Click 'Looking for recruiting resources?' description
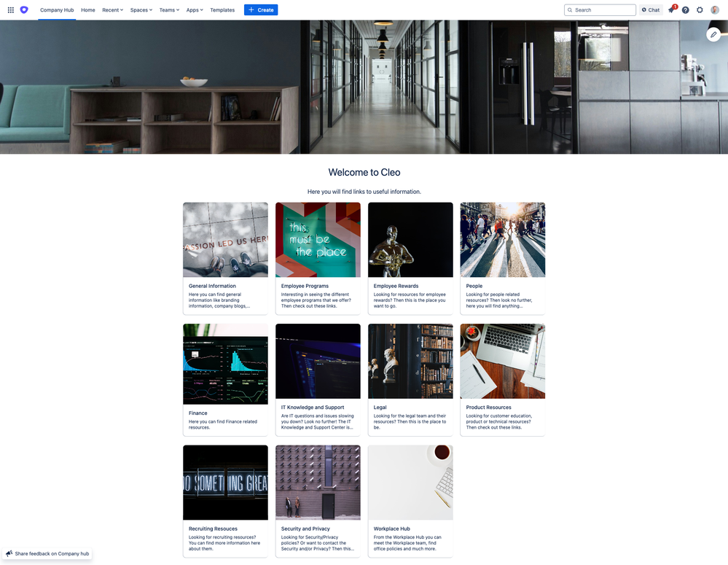This screenshot has height=565, width=728. pyautogui.click(x=224, y=543)
